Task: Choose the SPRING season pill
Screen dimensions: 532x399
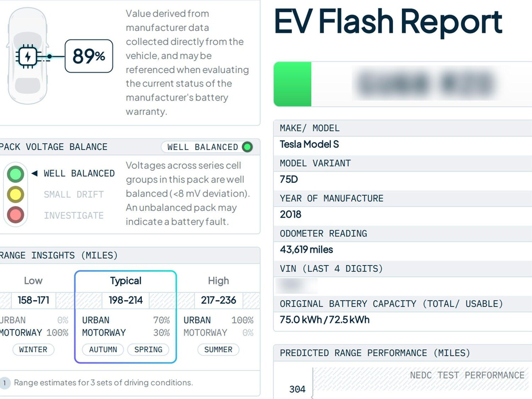Action: (148, 350)
